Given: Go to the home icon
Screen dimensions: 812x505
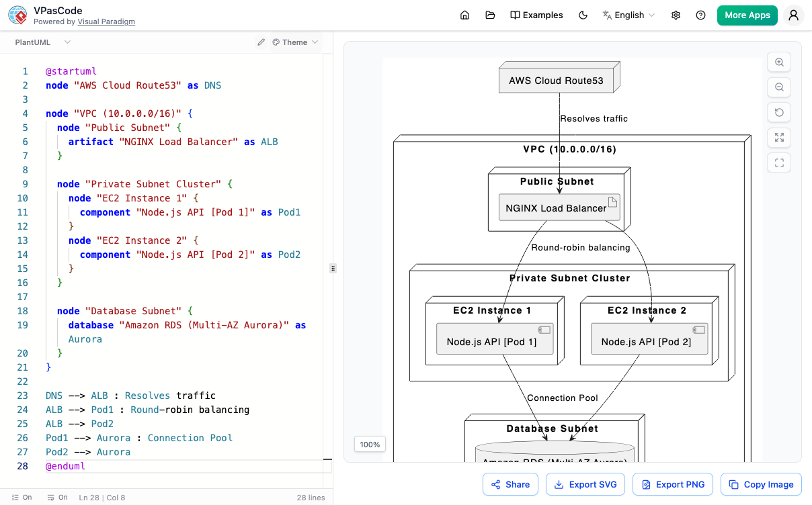Looking at the screenshot, I should tap(464, 15).
